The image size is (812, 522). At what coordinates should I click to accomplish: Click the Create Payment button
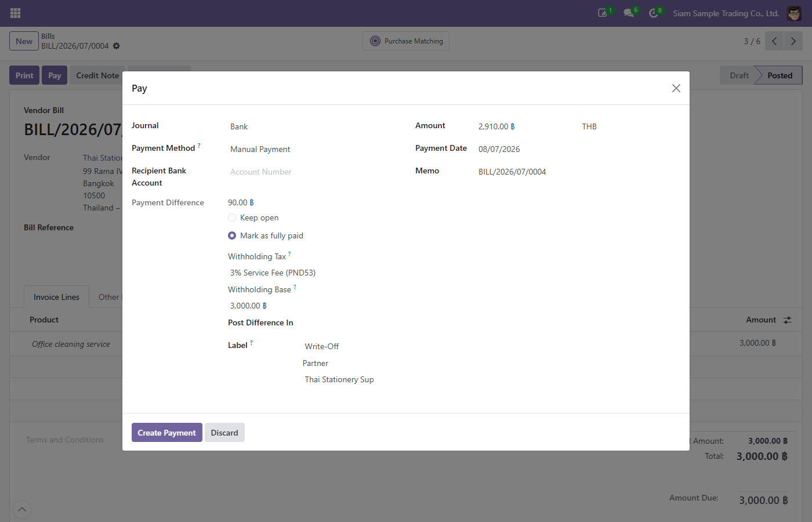(167, 433)
